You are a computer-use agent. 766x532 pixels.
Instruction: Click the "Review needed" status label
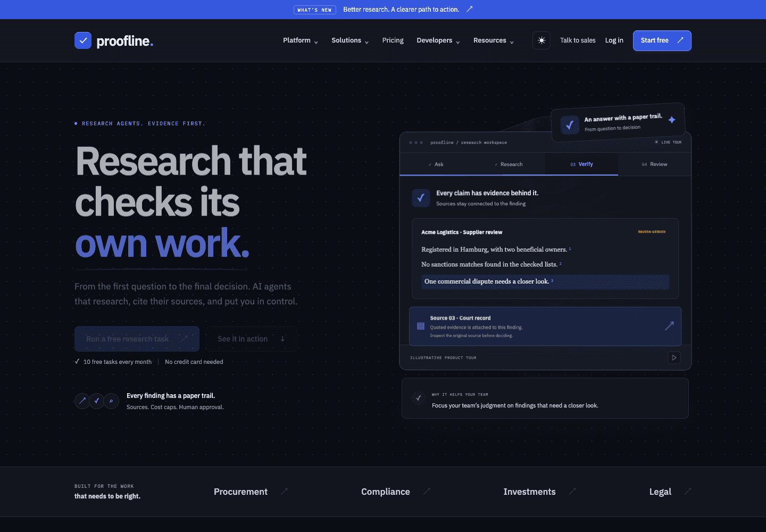pyautogui.click(x=652, y=232)
